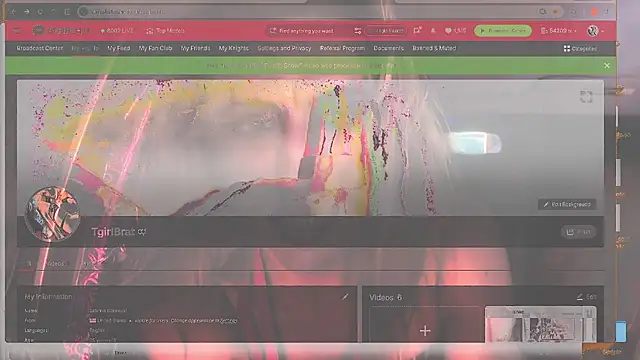Click the swap arrows filter icon
The image size is (640, 360).
click(358, 31)
